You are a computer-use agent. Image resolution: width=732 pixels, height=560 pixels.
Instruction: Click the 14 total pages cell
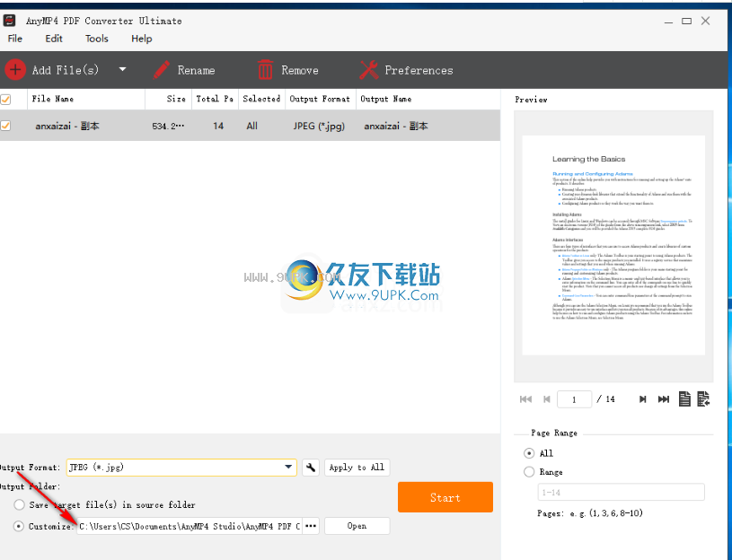point(218,126)
